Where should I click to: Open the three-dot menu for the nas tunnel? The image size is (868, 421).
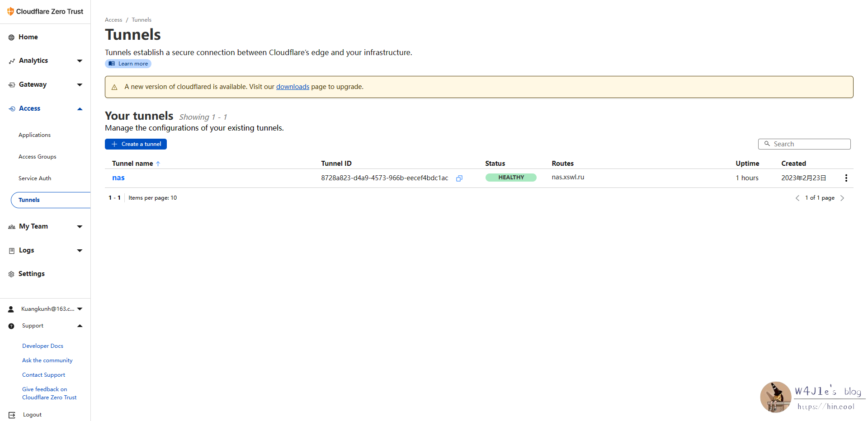click(x=846, y=178)
